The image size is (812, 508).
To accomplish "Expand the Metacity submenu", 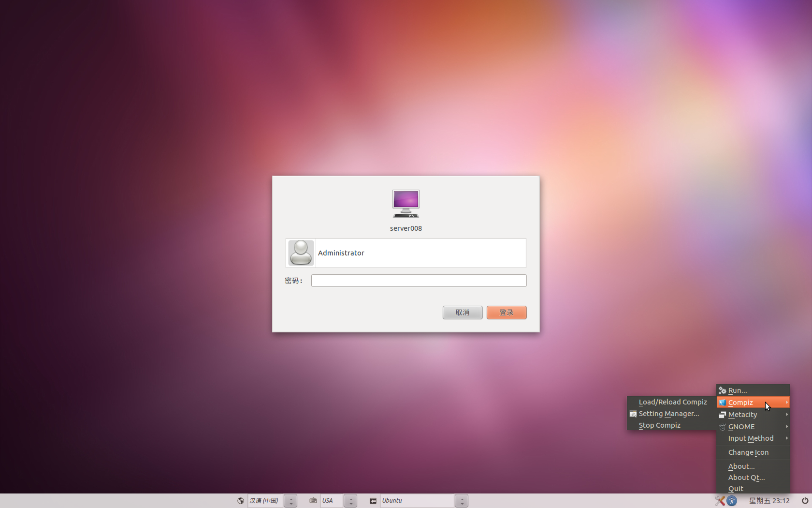I will coord(753,415).
